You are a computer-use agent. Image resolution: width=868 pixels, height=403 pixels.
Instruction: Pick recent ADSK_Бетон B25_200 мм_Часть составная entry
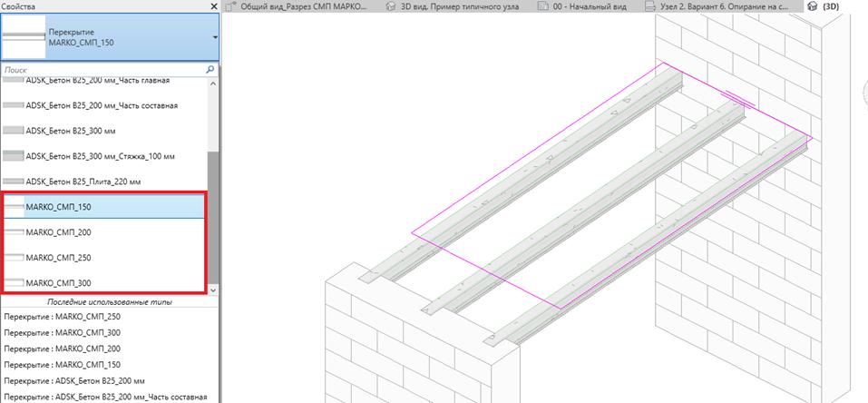[x=105, y=397]
